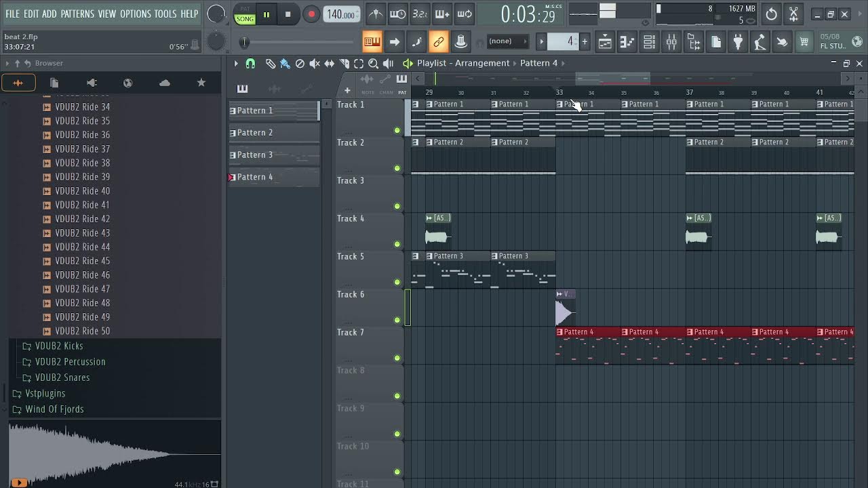The width and height of the screenshot is (868, 488).
Task: Switch to SONG mode
Action: [245, 19]
